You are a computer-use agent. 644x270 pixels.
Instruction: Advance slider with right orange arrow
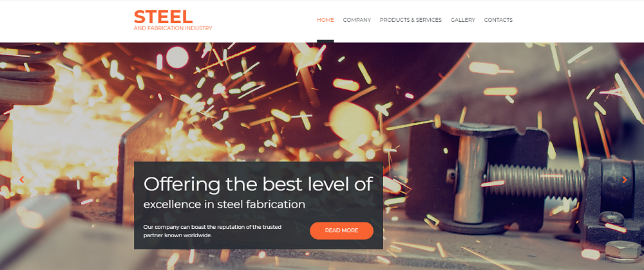(625, 179)
